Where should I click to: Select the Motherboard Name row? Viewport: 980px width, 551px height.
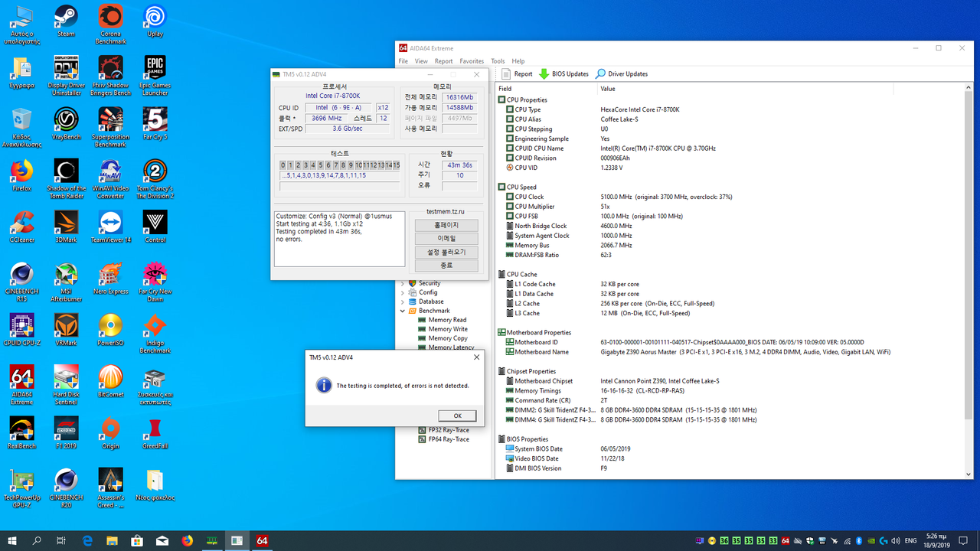click(x=730, y=352)
